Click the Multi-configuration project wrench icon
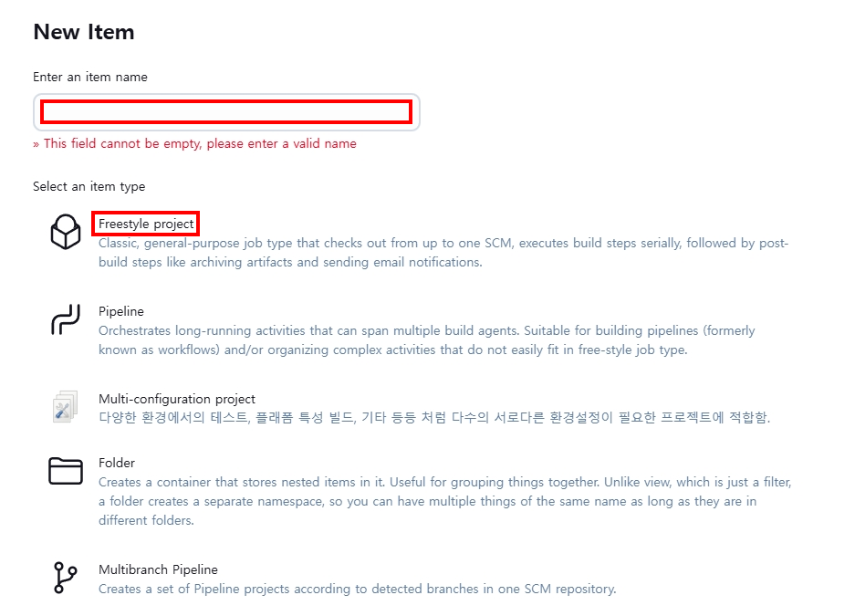Viewport: 855px width, 616px height. coord(66,407)
